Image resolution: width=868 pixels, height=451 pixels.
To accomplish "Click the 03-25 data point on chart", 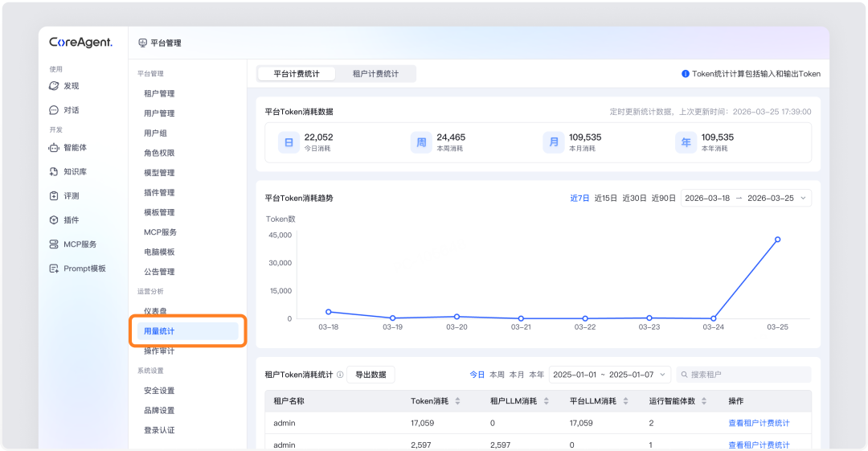I will point(778,240).
